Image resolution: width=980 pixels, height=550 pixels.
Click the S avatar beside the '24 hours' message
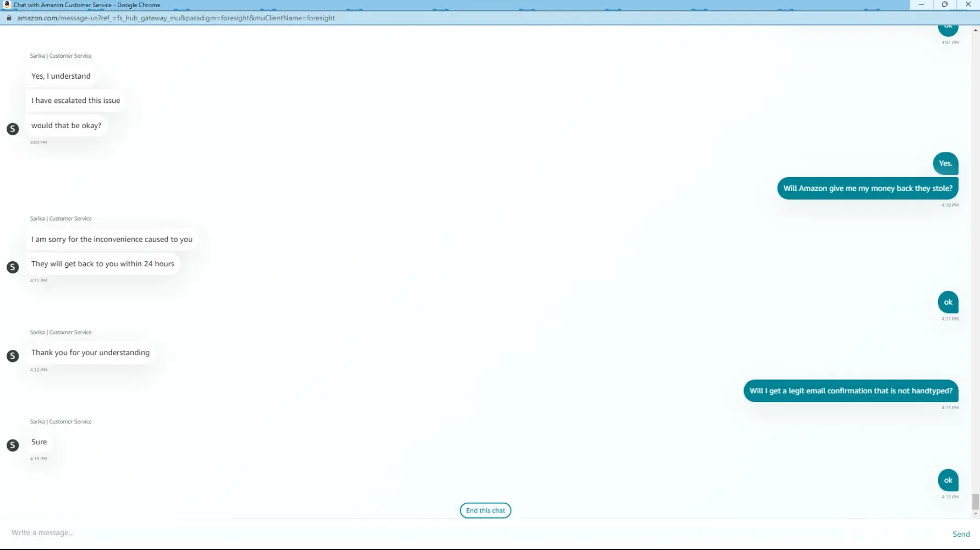(x=13, y=267)
